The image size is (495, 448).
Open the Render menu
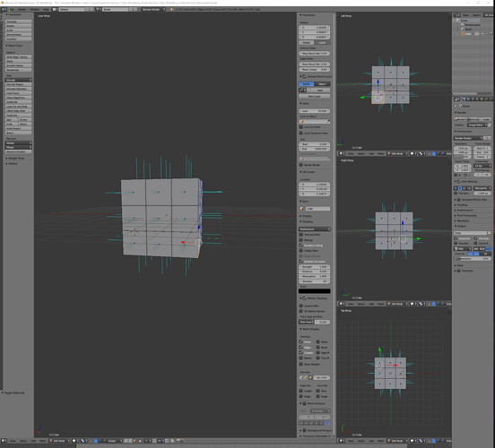click(22, 10)
